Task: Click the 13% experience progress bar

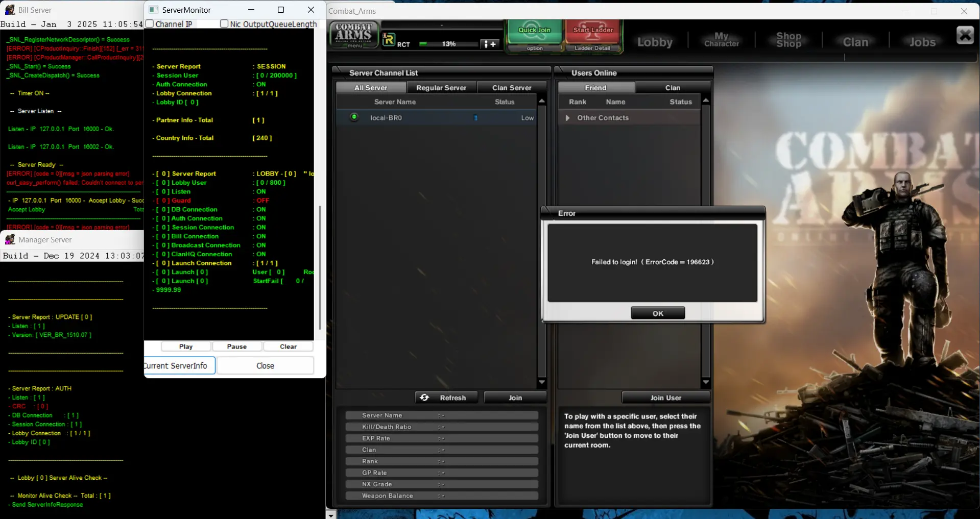Action: 448,44
